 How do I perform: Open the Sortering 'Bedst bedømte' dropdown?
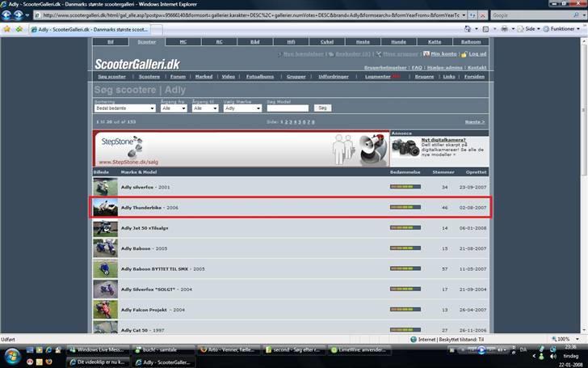tap(125, 108)
